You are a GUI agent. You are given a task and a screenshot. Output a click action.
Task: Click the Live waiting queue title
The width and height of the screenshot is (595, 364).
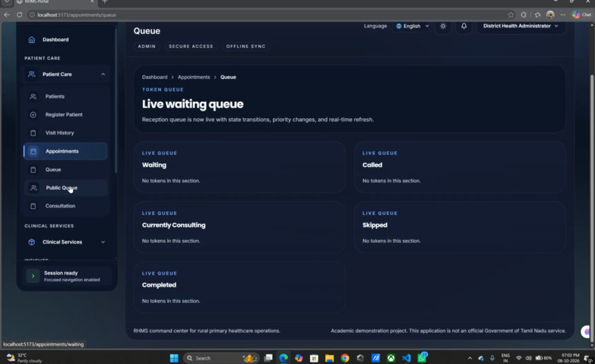[x=193, y=104]
